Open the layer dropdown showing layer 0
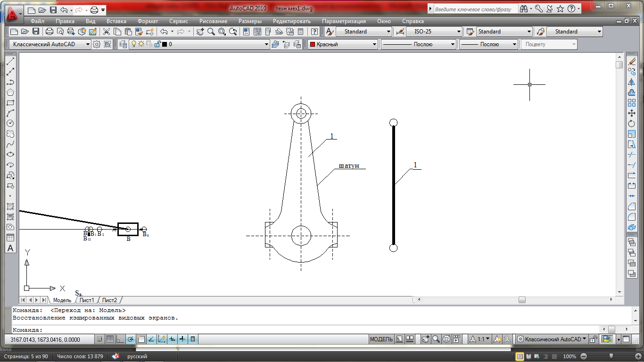The width and height of the screenshot is (644, 362). [217, 44]
